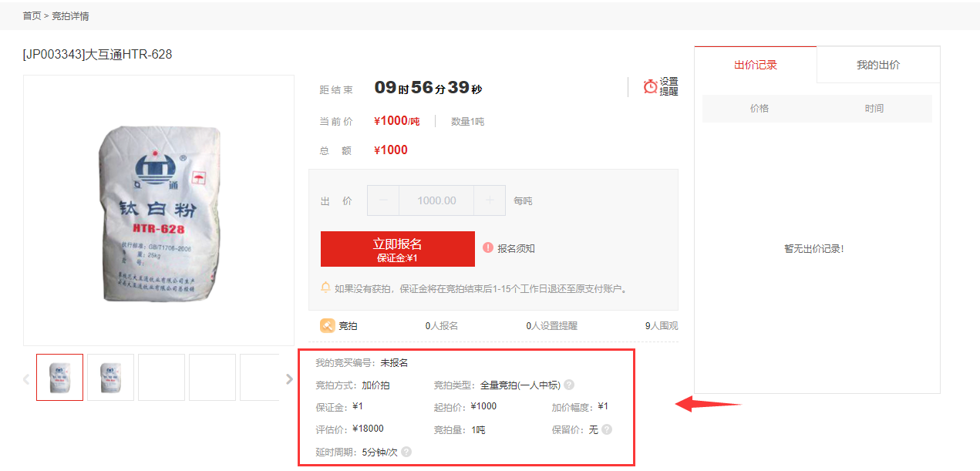The image size is (980, 471).
Task: Click the total ¥1000 under 总额
Action: [x=391, y=150]
